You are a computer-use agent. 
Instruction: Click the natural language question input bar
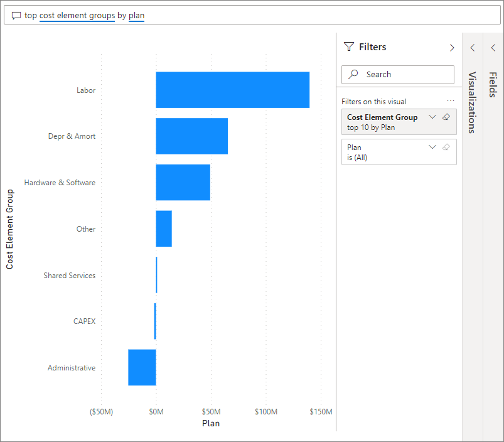[x=251, y=14]
